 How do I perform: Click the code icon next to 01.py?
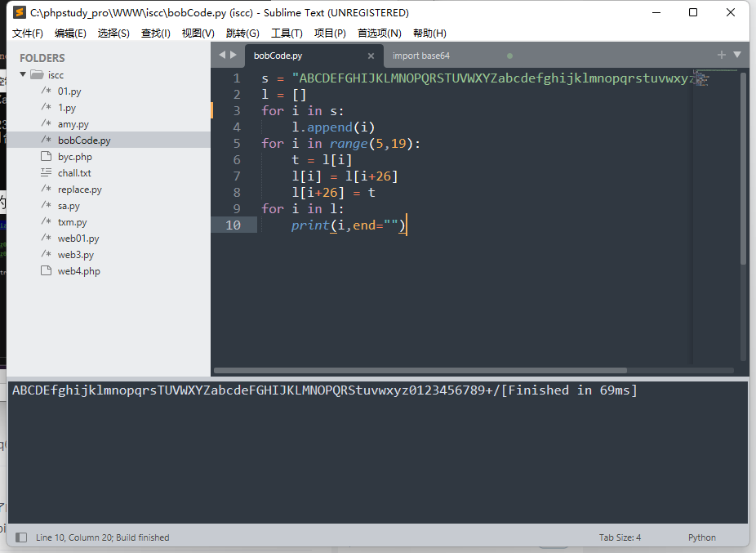point(47,91)
